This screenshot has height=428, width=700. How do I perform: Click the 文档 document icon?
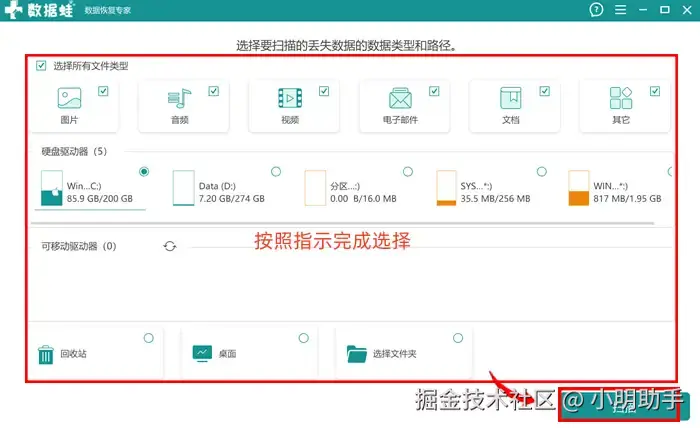tap(510, 98)
